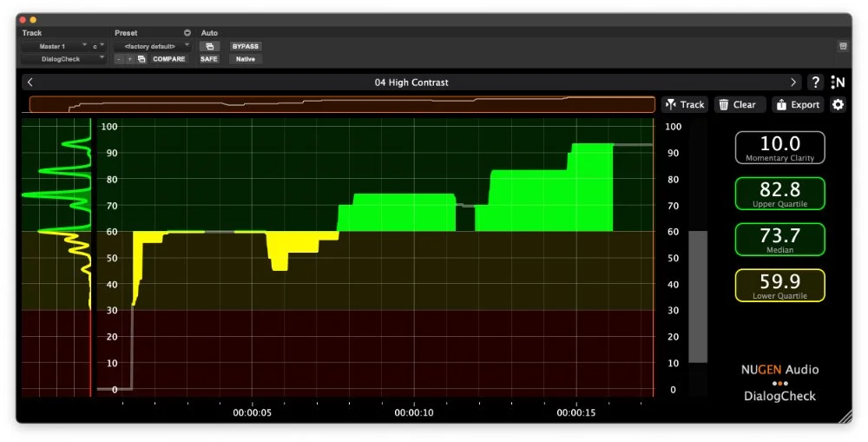This screenshot has height=442, width=868.
Task: Click the NUGEN Audio DialogCheck branding
Action: point(780,383)
